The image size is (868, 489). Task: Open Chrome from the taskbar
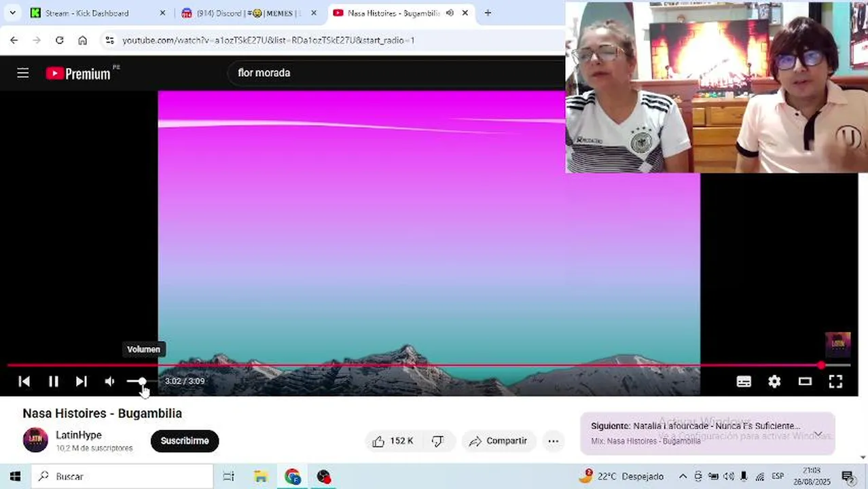pos(293,476)
